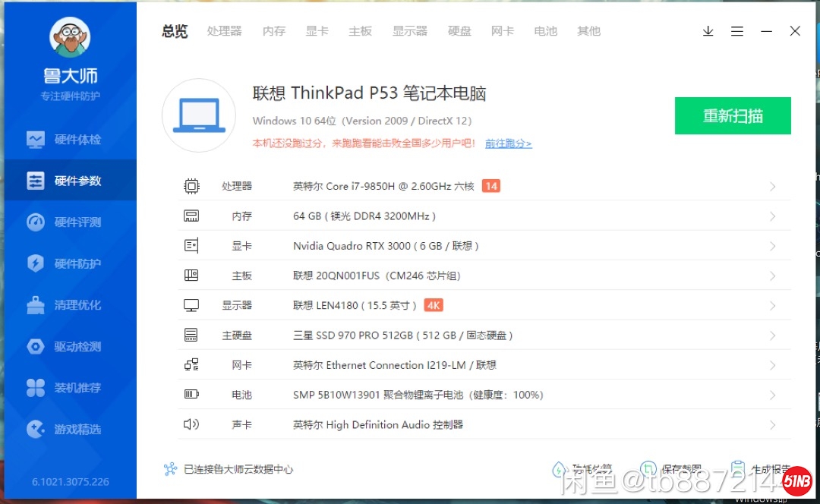Open 装机推荐 in the sidebar
The width and height of the screenshot is (820, 504).
click(x=70, y=388)
